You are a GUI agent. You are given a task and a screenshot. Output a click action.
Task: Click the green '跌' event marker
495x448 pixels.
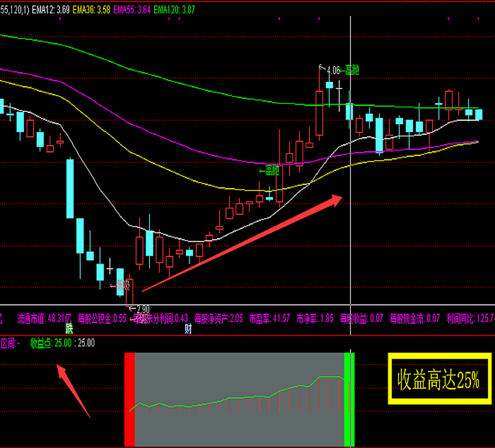(69, 329)
